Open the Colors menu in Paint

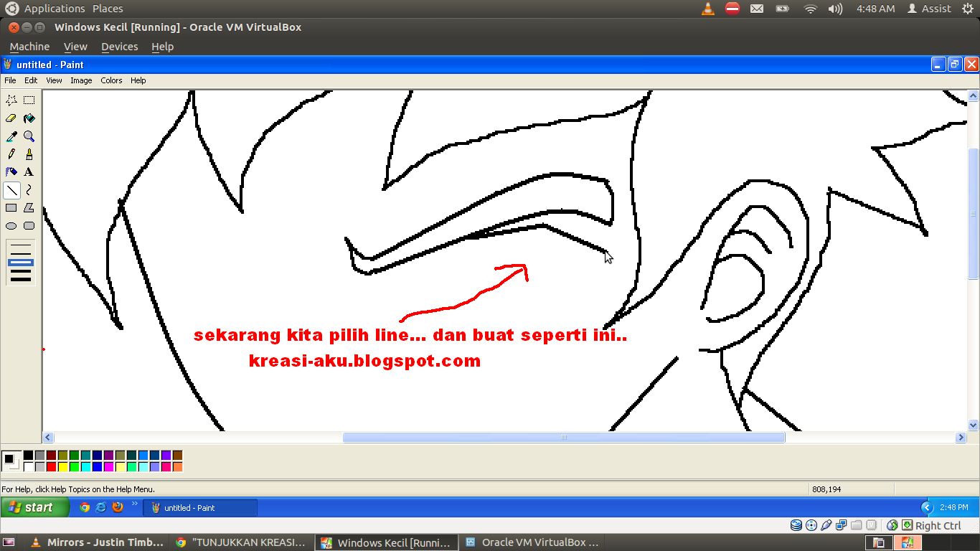pos(111,80)
